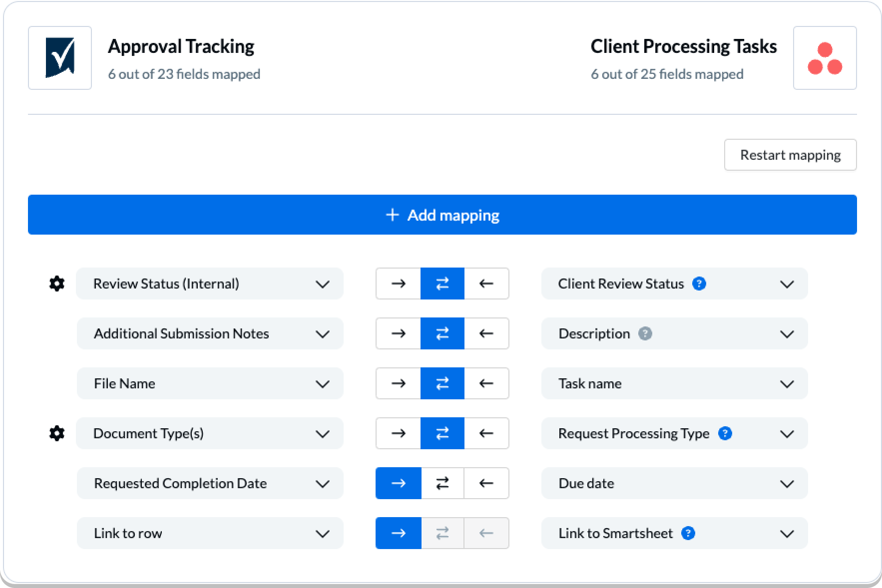
Task: Expand the Additional Submission Notes dropdown
Action: click(210, 333)
